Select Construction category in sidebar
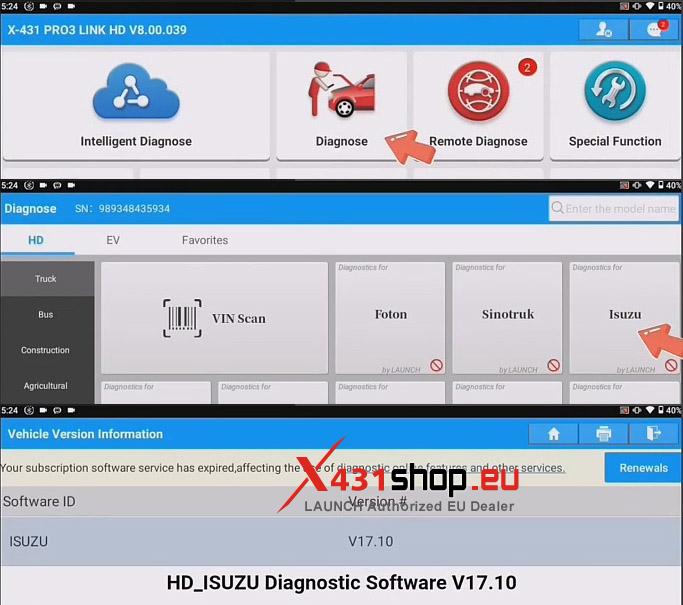Viewport: 683px width, 605px height. [x=46, y=350]
